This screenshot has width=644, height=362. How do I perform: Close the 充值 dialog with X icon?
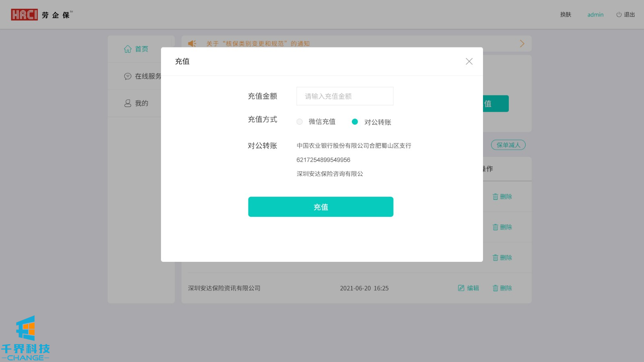coord(469,62)
